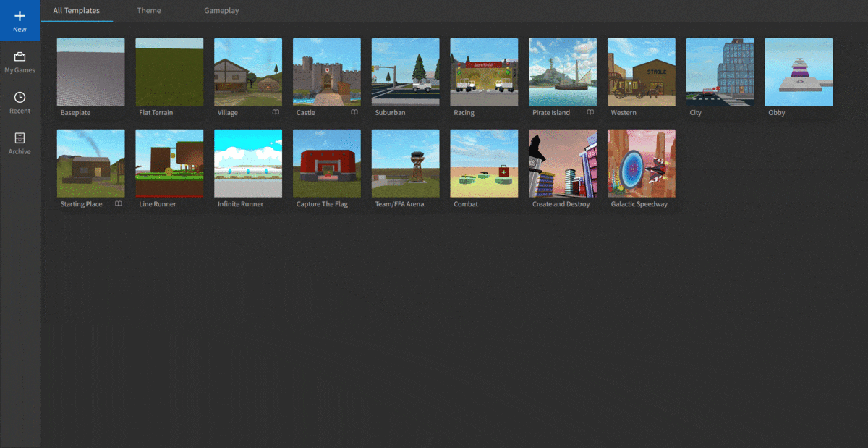Pick the Combat template thumbnail

pos(485,164)
